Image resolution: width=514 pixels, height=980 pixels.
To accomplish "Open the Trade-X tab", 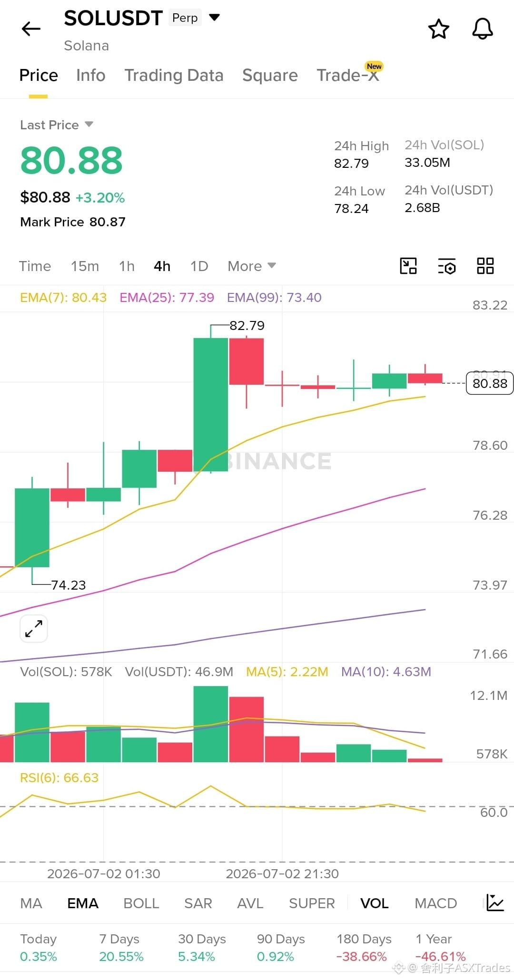I will (x=348, y=76).
